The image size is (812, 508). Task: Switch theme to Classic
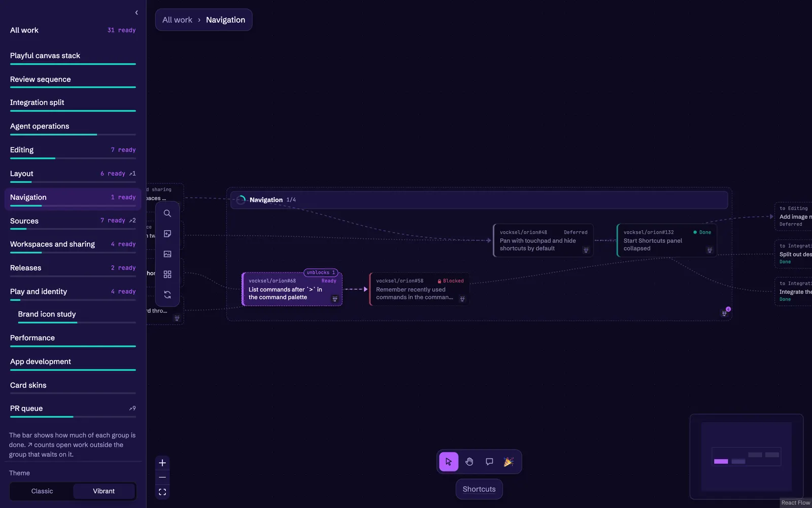pyautogui.click(x=42, y=491)
